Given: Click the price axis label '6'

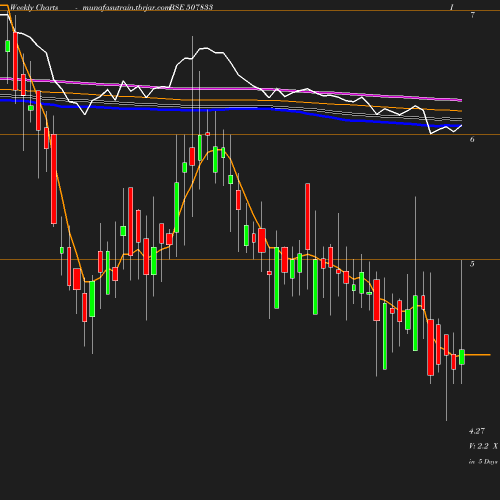Looking at the screenshot, I should click(x=472, y=139).
